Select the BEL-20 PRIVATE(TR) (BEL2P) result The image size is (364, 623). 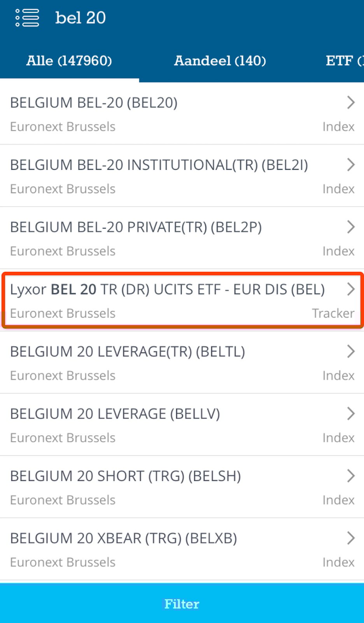point(156,238)
